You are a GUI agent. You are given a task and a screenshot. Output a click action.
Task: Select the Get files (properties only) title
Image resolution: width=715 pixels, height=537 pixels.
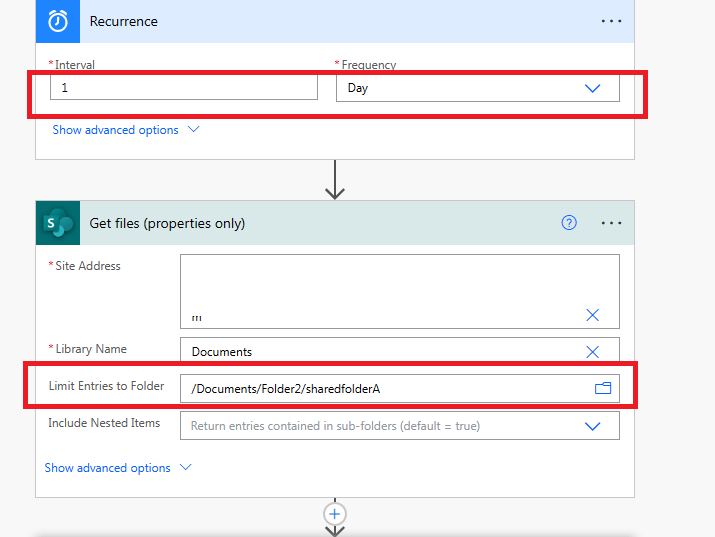(x=167, y=223)
